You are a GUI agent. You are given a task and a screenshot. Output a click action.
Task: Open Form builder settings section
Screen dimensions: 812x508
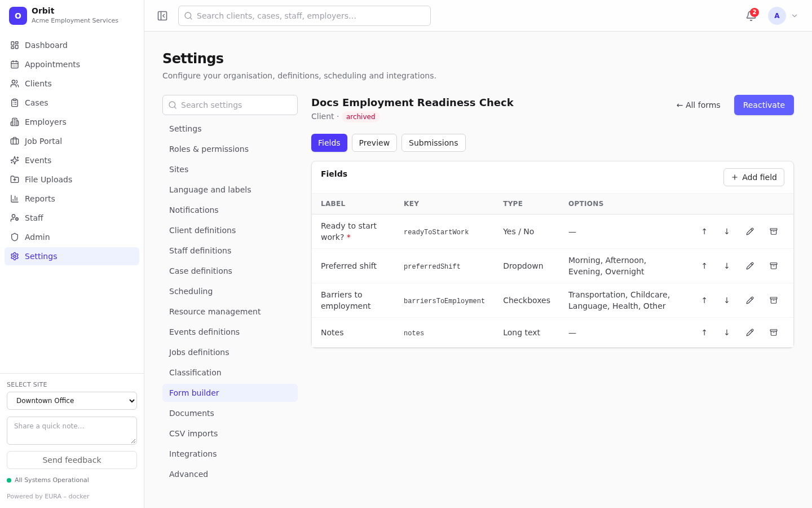(230, 393)
